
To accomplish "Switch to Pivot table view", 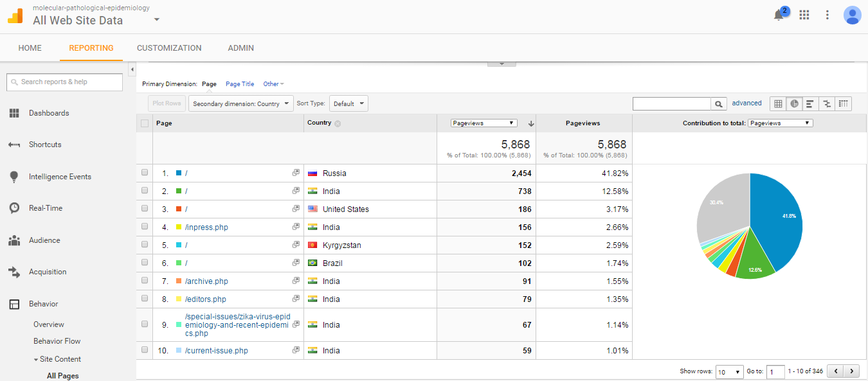I will (844, 103).
